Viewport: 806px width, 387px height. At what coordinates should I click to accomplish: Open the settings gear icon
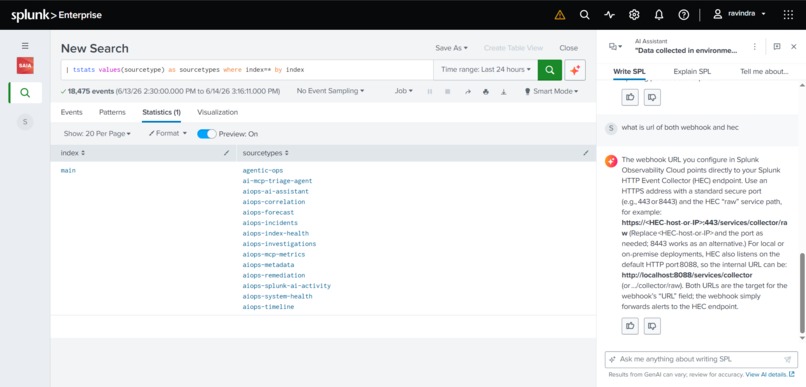point(634,15)
